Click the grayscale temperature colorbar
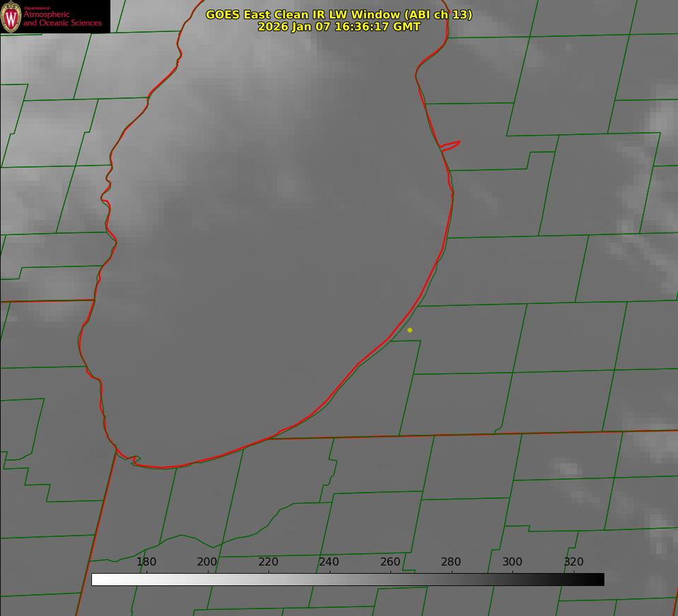This screenshot has width=678, height=616. 348,579
